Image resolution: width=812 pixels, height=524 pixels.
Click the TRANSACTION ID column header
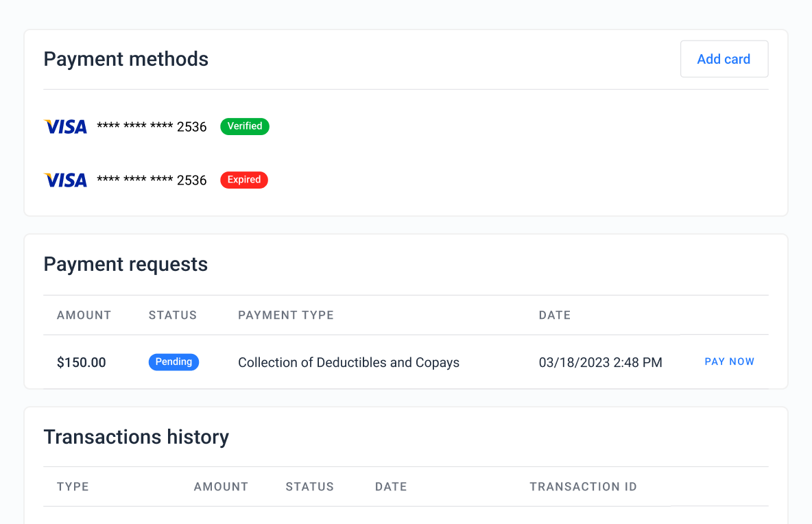click(x=583, y=487)
